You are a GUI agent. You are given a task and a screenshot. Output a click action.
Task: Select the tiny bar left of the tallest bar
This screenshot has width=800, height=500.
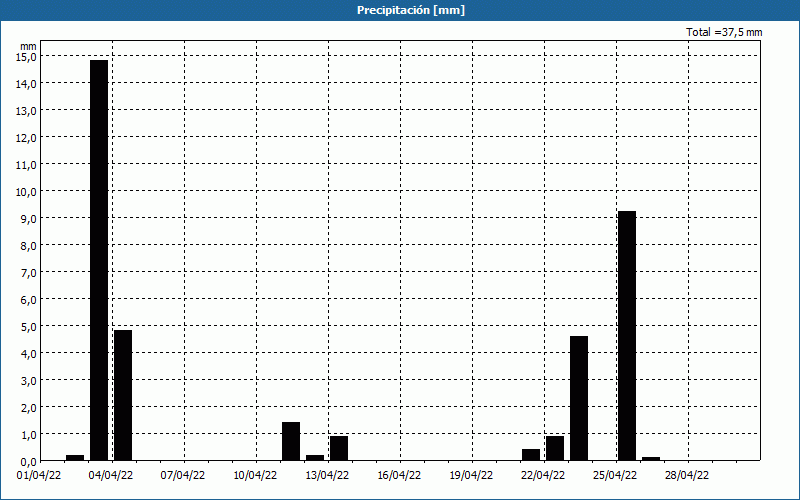[75, 458]
